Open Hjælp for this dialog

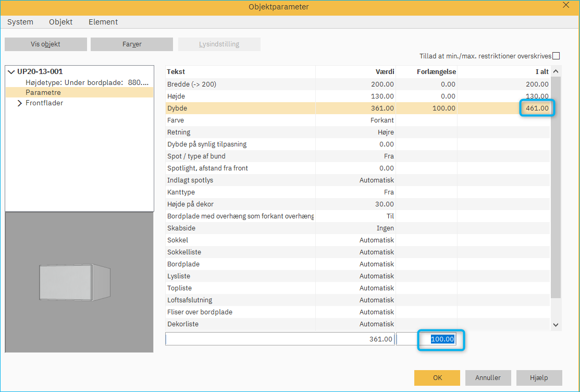539,378
